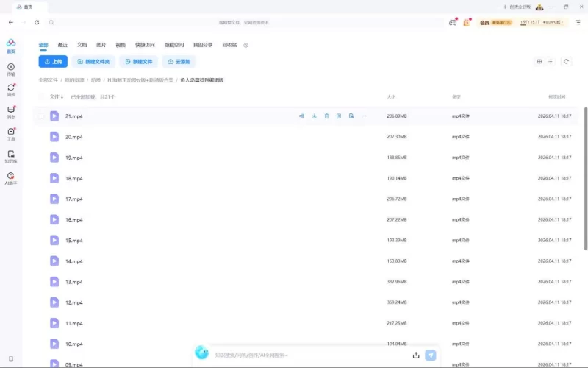Click the user avatar in title bar

539,7
